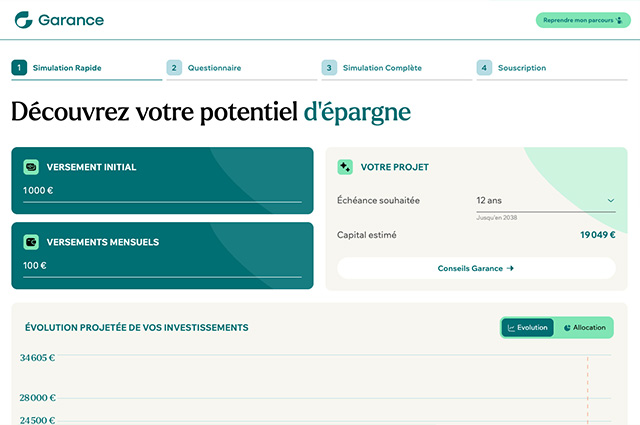Click the Versements mensuels wallet icon
The width and height of the screenshot is (640, 425).
[x=31, y=242]
